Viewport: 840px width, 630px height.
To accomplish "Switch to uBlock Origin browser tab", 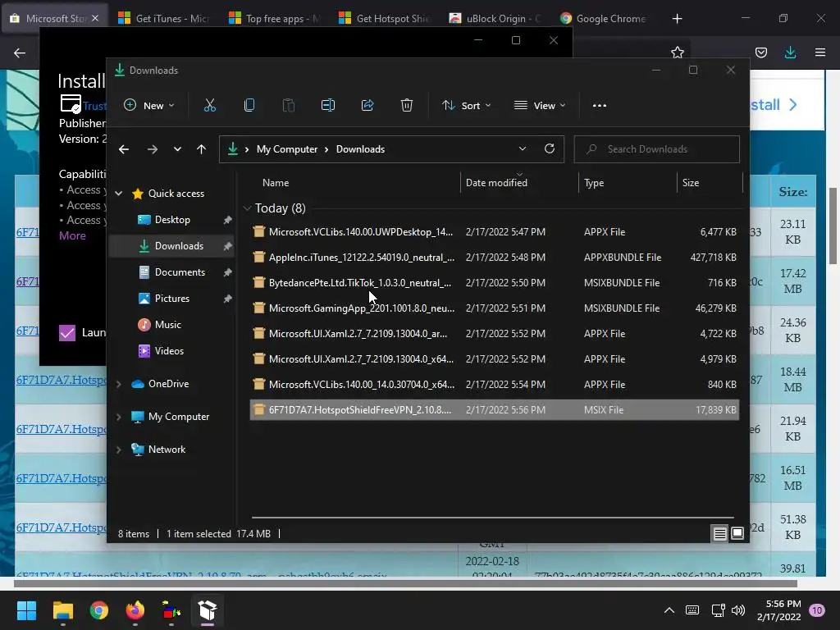I will [x=496, y=18].
